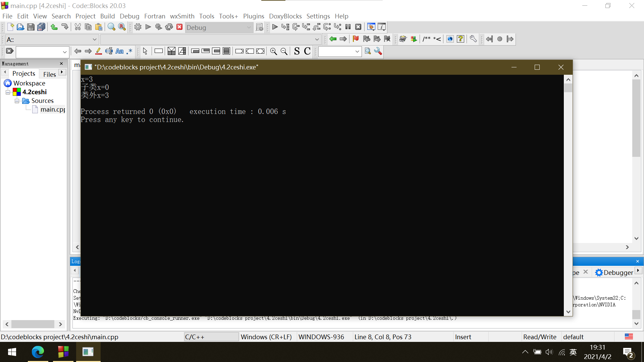This screenshot has height=362, width=644.
Task: Open the Build menu
Action: pyautogui.click(x=107, y=16)
